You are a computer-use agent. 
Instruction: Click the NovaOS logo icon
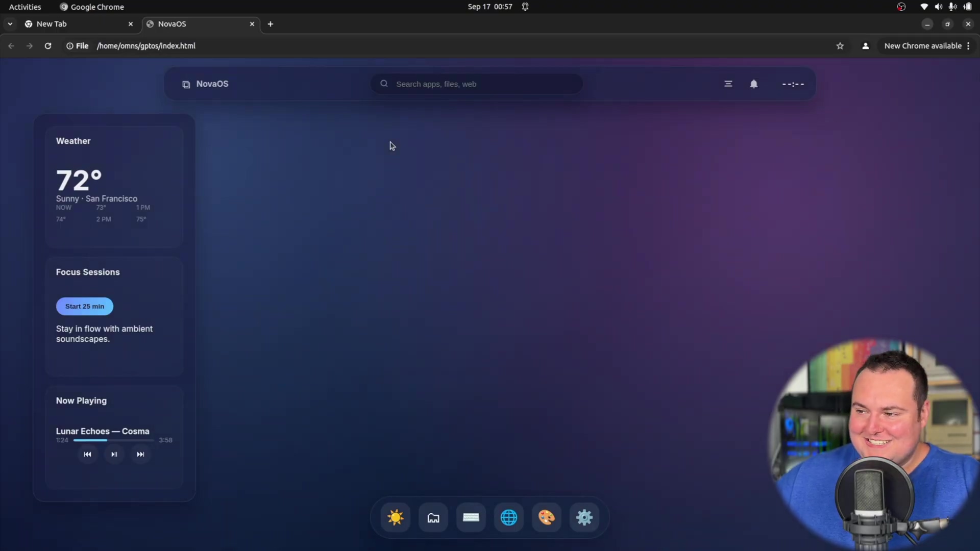(186, 84)
